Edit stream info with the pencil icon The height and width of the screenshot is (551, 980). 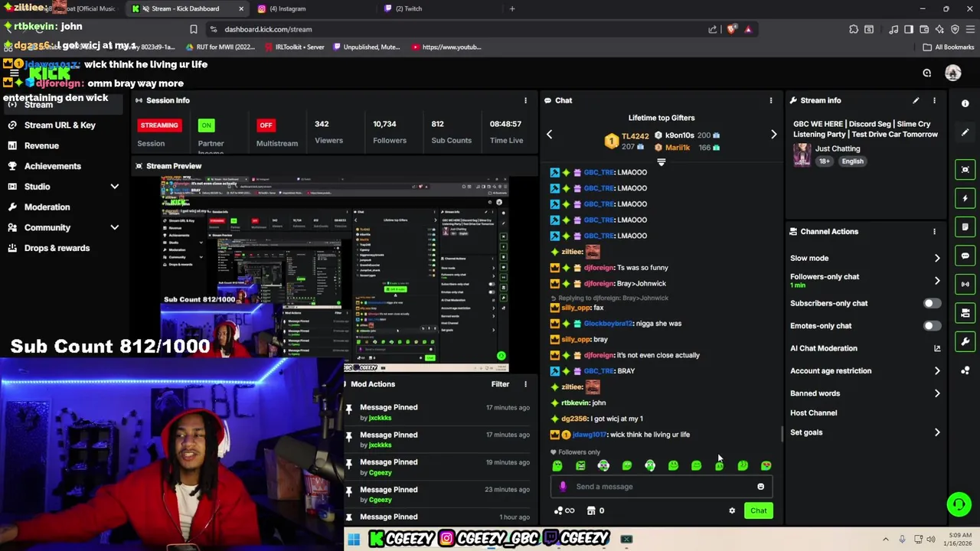pyautogui.click(x=916, y=100)
